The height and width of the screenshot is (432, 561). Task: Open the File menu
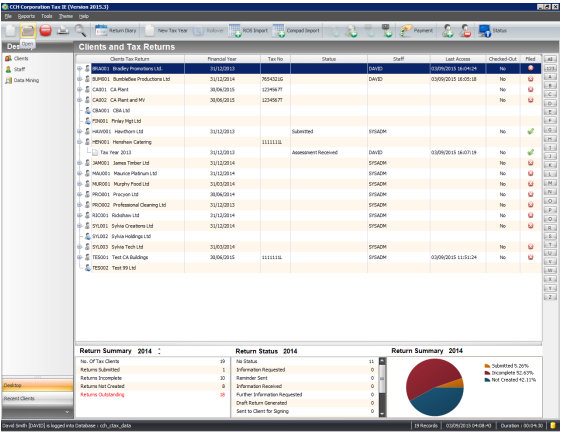coord(8,16)
